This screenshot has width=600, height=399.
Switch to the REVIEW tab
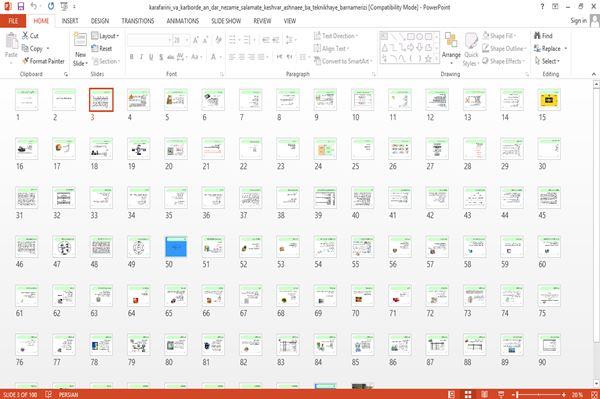click(262, 21)
